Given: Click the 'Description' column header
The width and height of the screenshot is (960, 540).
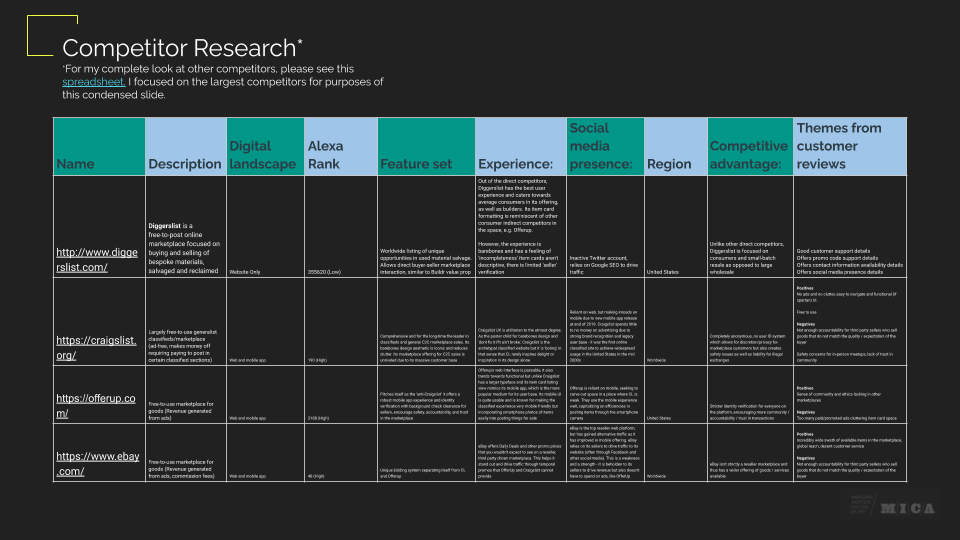Looking at the screenshot, I should [x=186, y=147].
